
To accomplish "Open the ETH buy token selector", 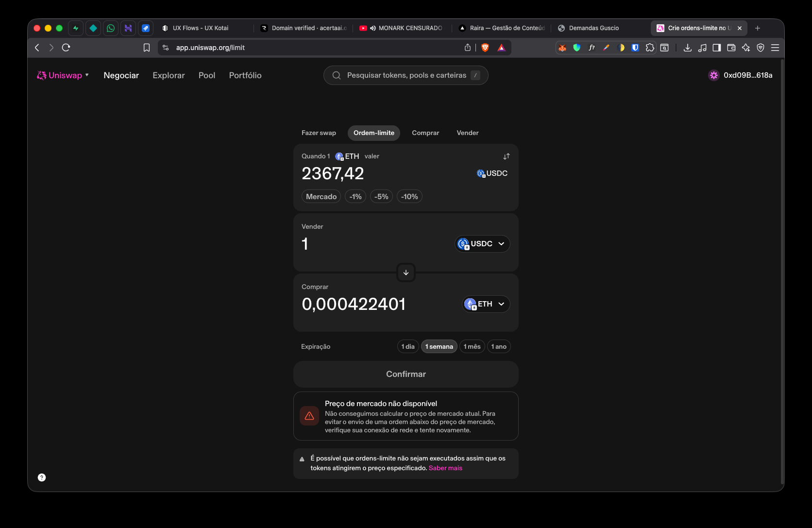I will click(486, 304).
